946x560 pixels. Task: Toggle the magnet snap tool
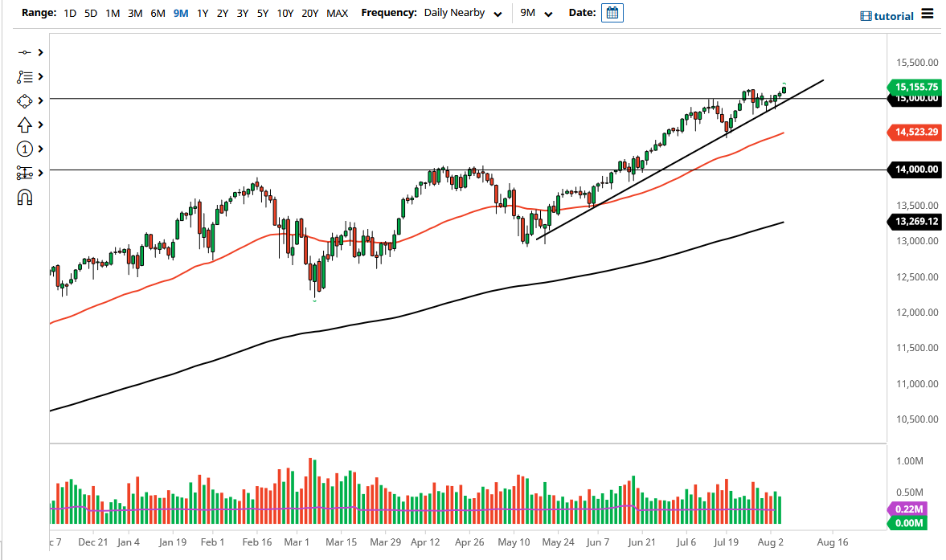25,197
